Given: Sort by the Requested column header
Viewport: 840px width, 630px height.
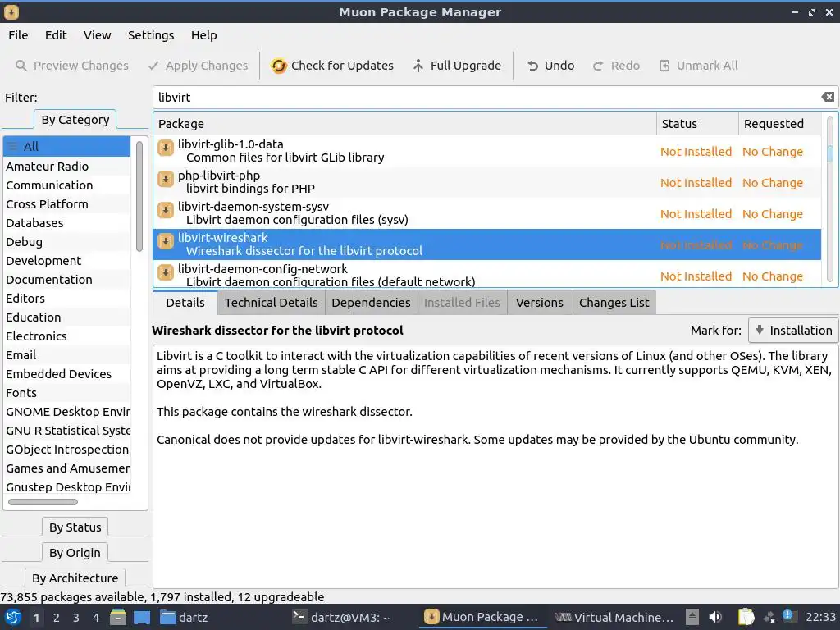Looking at the screenshot, I should pyautogui.click(x=779, y=124).
